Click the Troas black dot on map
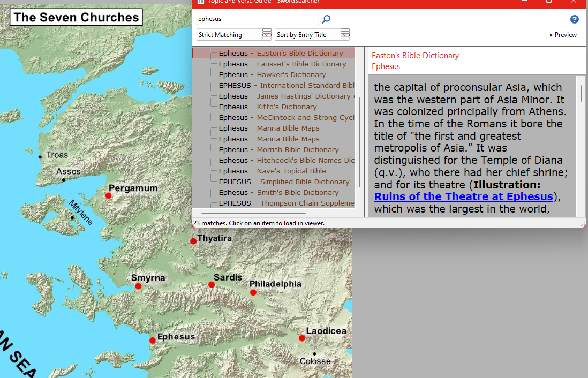 40,157
